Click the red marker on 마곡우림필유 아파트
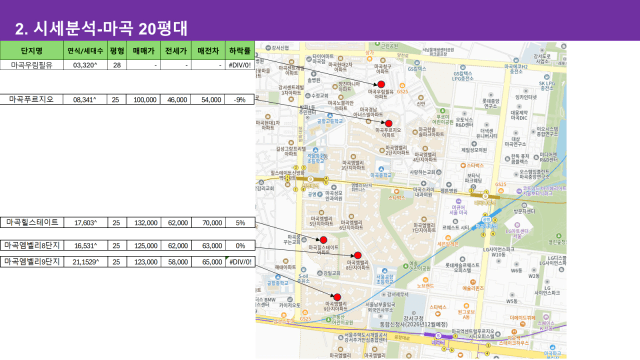 tap(381, 84)
